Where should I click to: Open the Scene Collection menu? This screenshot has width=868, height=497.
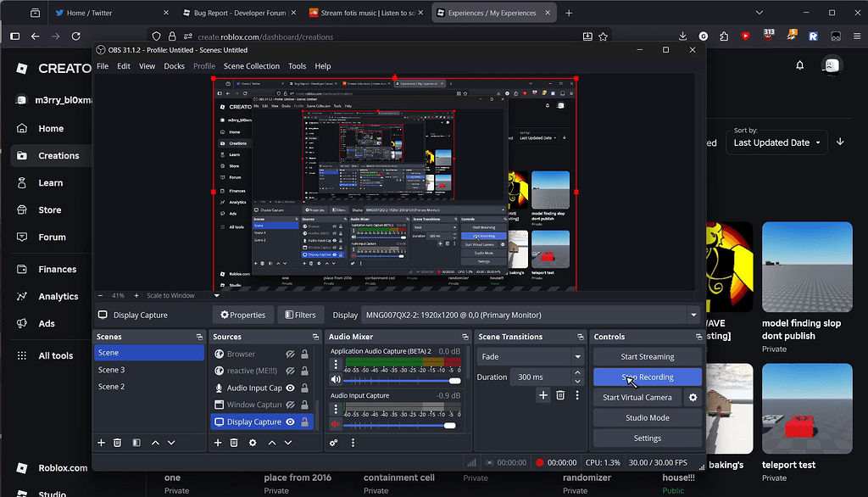[251, 66]
